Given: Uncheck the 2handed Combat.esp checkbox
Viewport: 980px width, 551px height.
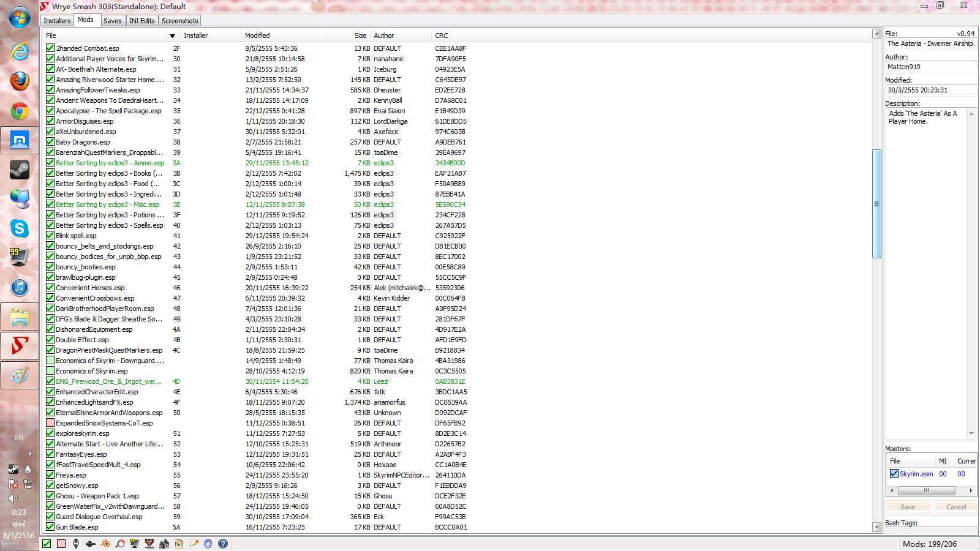Looking at the screenshot, I should point(50,48).
